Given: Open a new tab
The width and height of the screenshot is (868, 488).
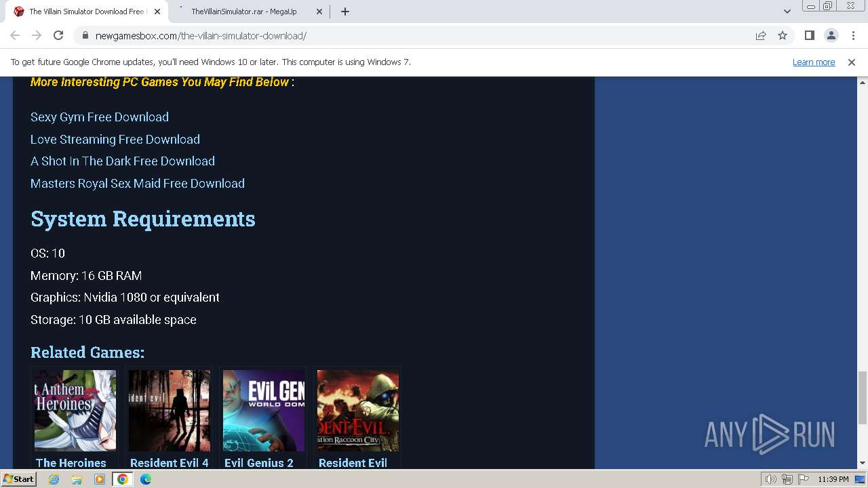Looking at the screenshot, I should 345,12.
